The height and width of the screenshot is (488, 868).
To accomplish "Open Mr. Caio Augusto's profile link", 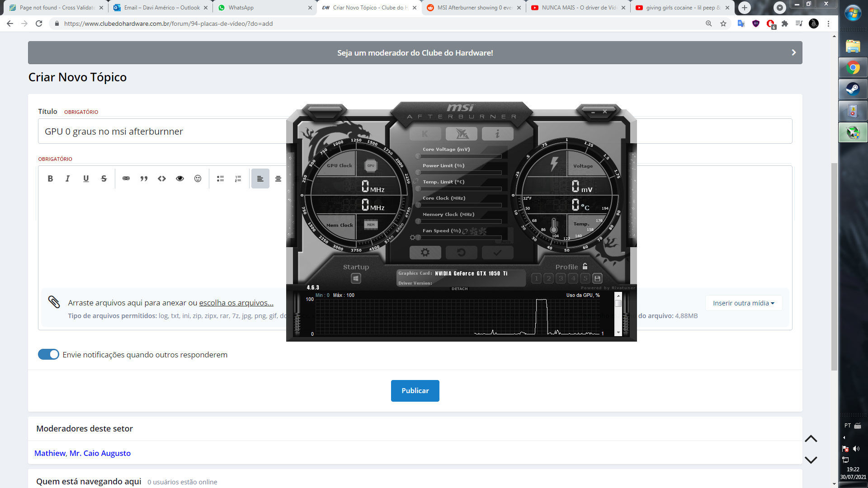I will tap(100, 453).
